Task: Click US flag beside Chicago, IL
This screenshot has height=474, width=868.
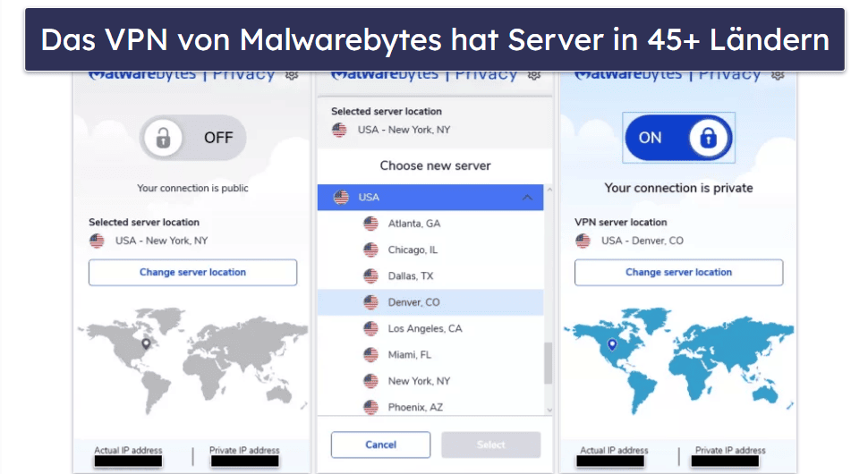Action: tap(370, 250)
